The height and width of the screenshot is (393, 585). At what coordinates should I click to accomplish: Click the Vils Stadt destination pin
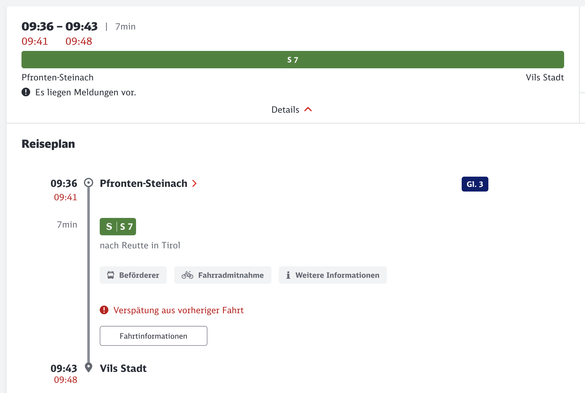pyautogui.click(x=88, y=367)
